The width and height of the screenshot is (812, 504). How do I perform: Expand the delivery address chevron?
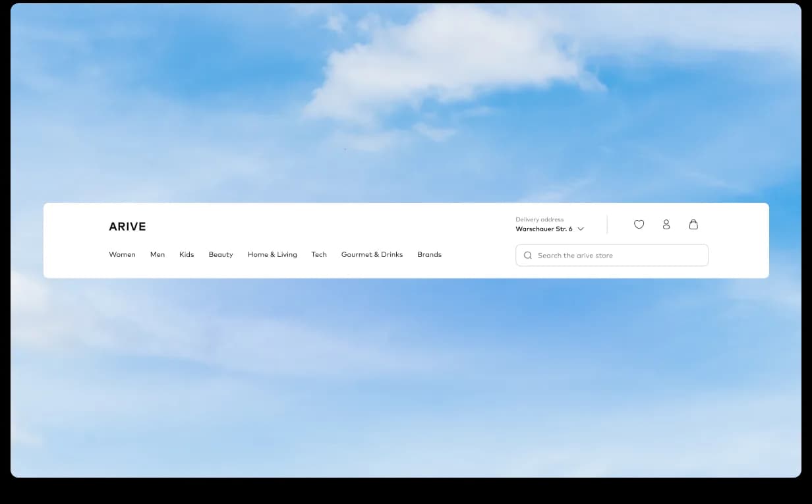[581, 229]
